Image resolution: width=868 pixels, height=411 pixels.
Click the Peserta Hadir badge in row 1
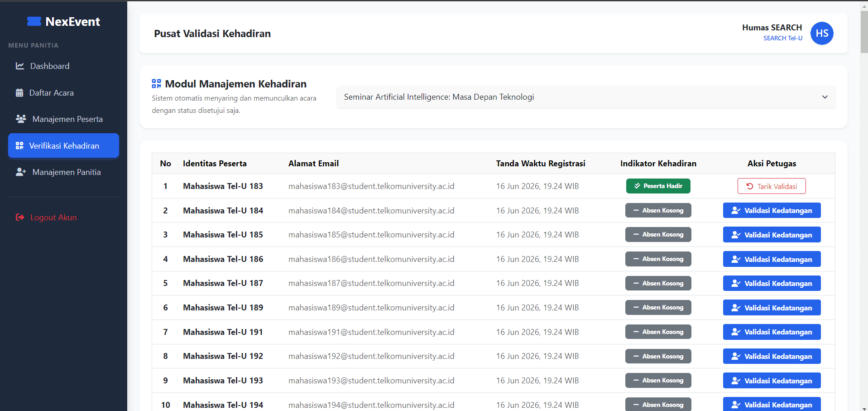(658, 186)
